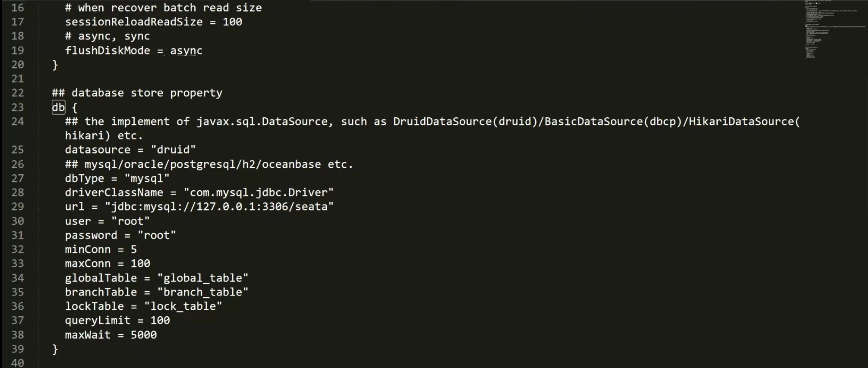Click the user "root" value
868x368 pixels.
coord(130,221)
